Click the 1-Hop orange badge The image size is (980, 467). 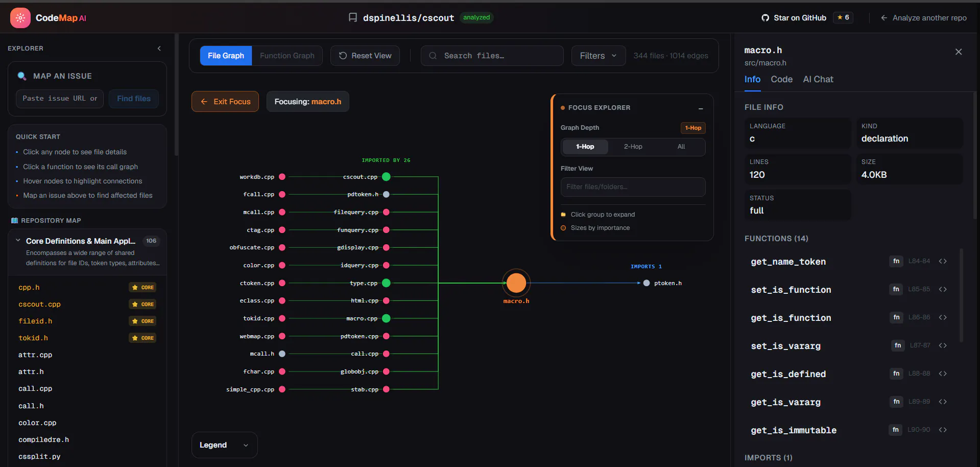pos(693,128)
